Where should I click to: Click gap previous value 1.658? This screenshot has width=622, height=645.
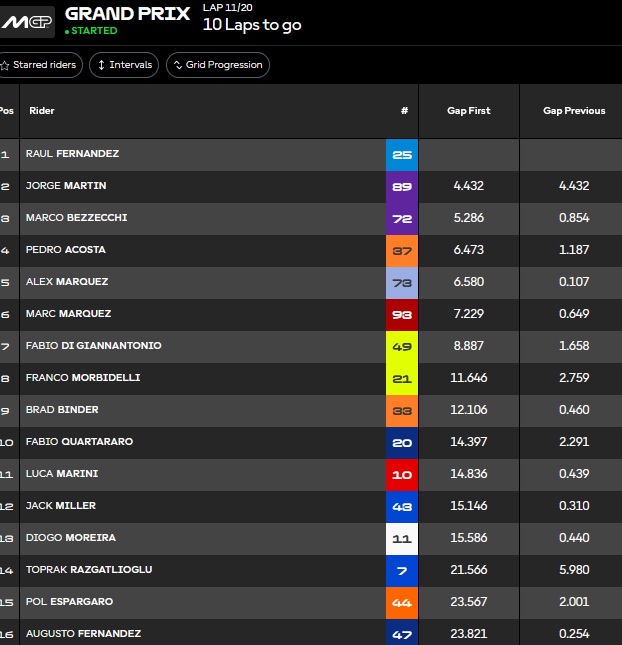pos(574,346)
